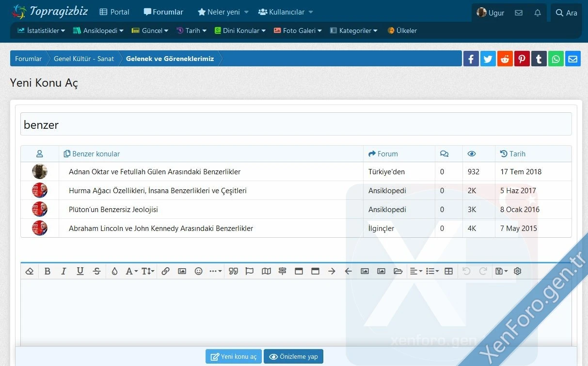Viewport: 588px width, 366px height.
Task: Open the notifications bell
Action: [537, 13]
